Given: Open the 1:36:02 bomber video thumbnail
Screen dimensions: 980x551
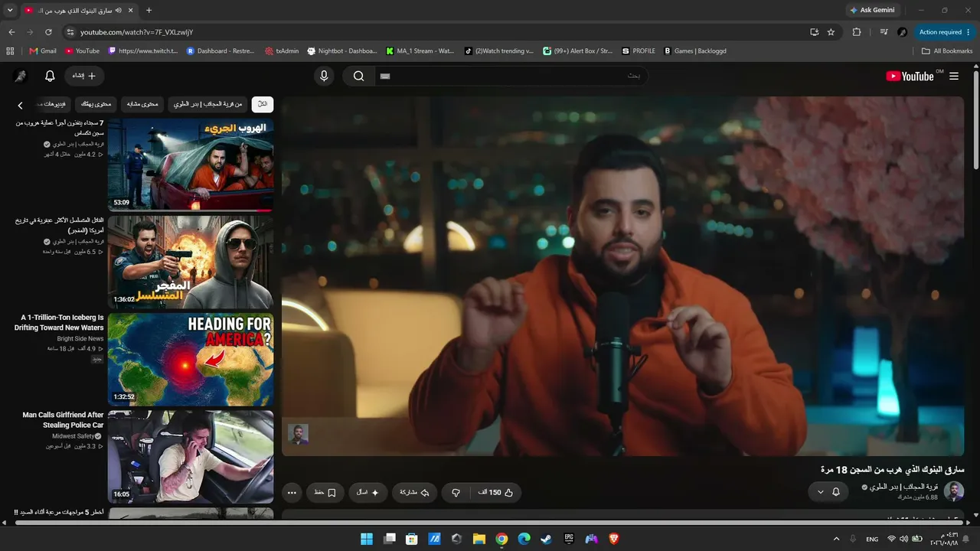Looking at the screenshot, I should coord(191,262).
